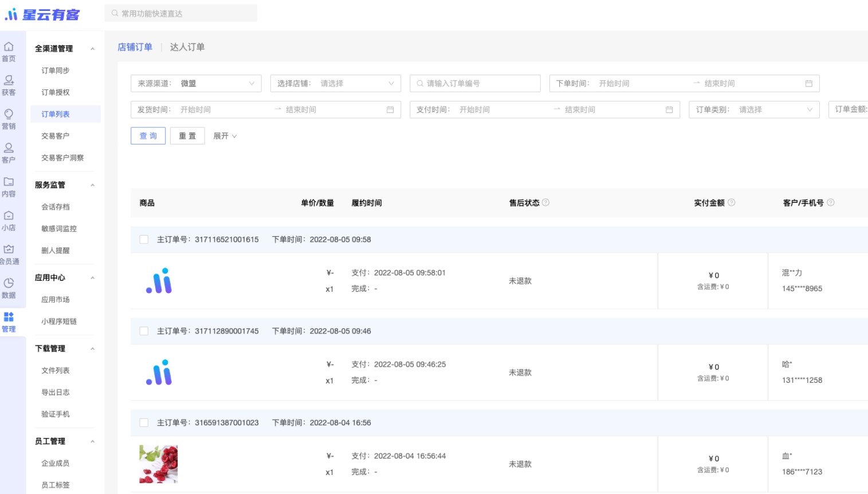868x494 pixels.
Task: Open the 首页 home icon in sidebar
Action: click(9, 47)
